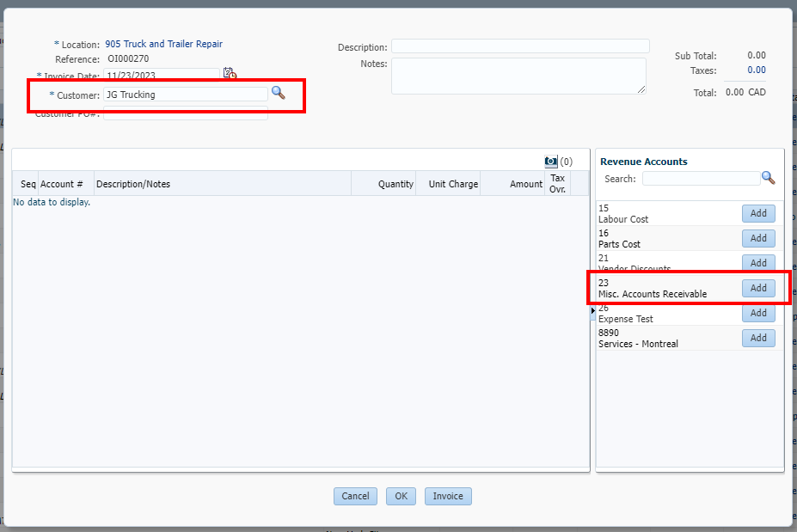Collapse the Revenue Accounts panel arrow
Screen dimensions: 797x532
tap(593, 309)
